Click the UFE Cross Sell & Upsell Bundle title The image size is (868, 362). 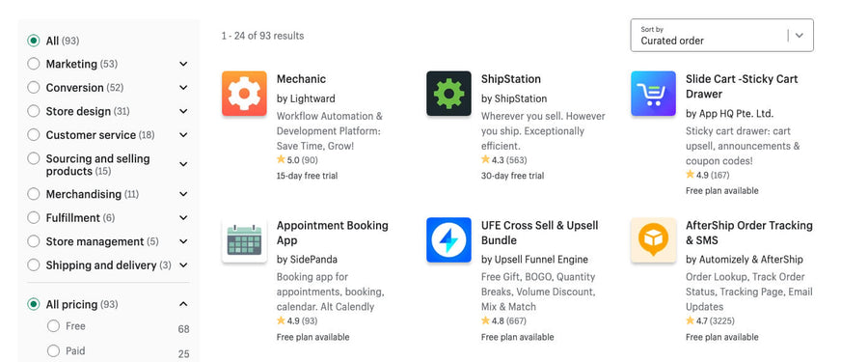pyautogui.click(x=540, y=233)
